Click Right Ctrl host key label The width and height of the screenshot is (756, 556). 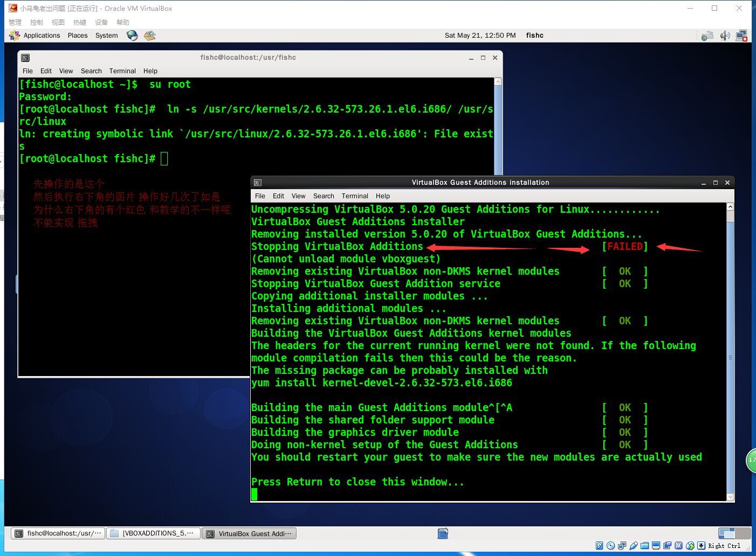pyautogui.click(x=724, y=546)
